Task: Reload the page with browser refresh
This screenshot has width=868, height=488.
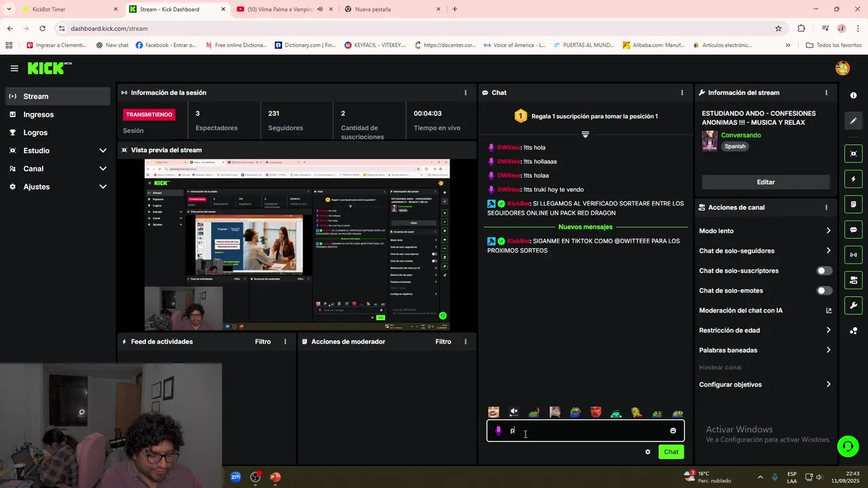Action: [42, 28]
